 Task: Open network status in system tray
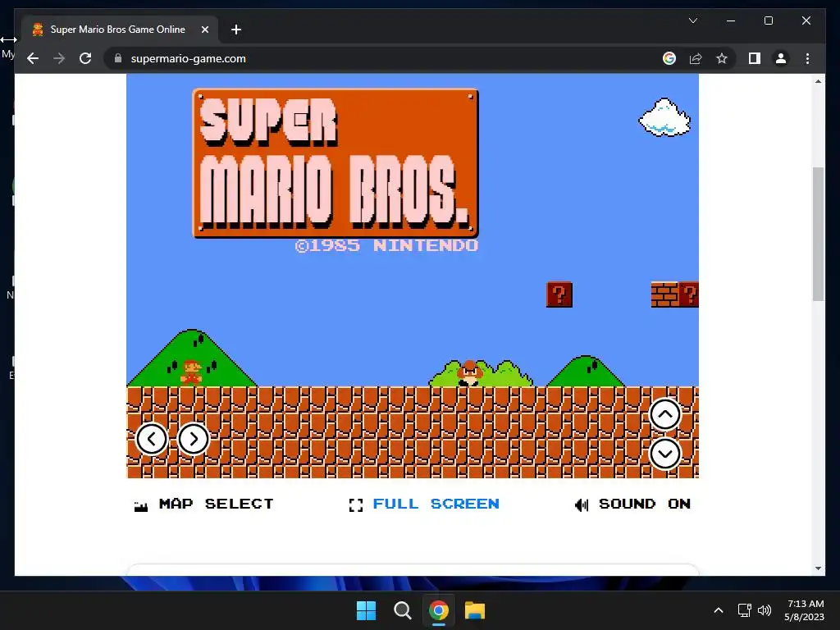pos(744,610)
